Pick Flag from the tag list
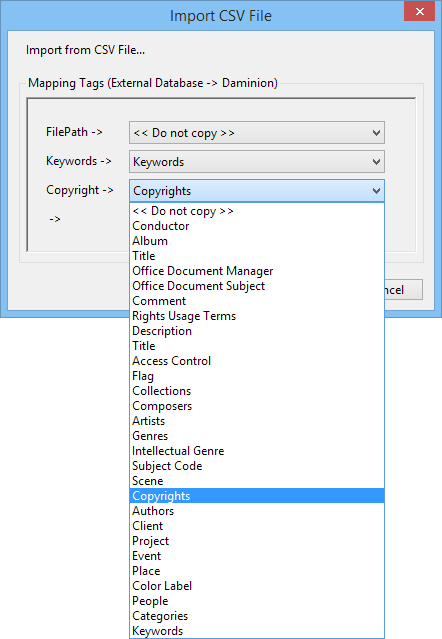Image resolution: width=442 pixels, height=639 pixels. (257, 376)
